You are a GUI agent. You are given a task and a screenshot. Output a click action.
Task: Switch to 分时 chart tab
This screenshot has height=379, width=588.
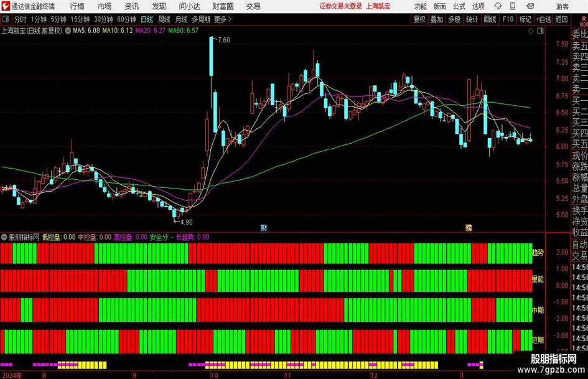tap(20, 19)
